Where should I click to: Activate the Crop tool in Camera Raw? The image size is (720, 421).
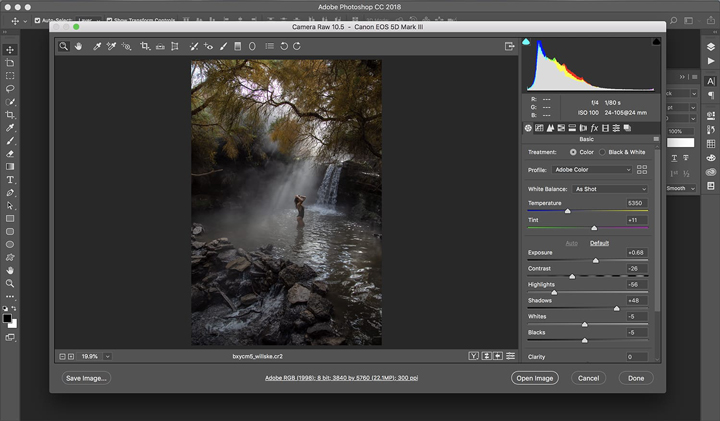145,46
